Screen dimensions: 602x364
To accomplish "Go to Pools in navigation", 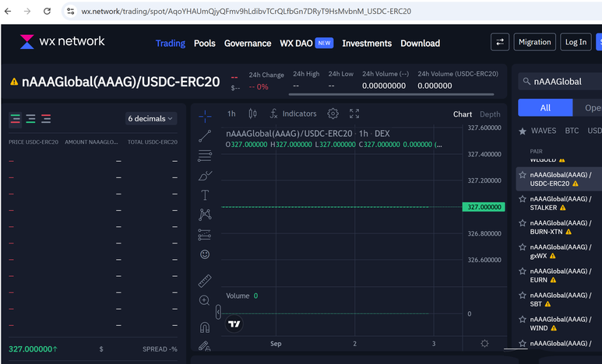I will (205, 44).
